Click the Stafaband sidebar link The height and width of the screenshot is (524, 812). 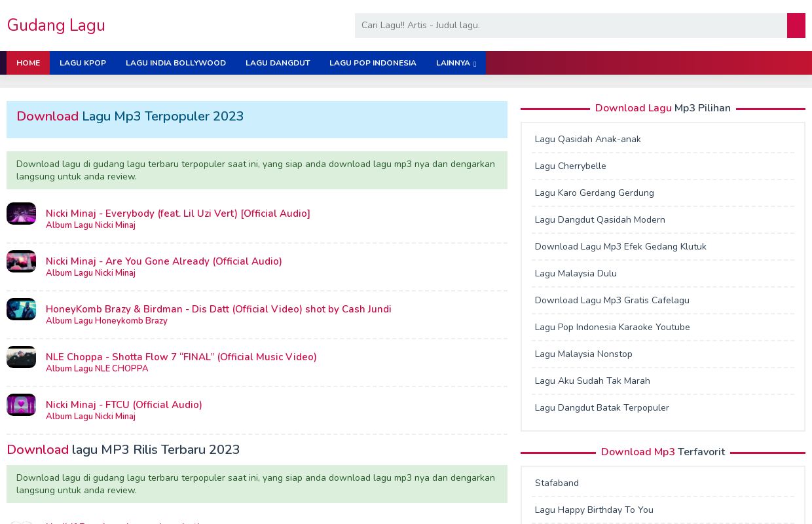point(557,483)
